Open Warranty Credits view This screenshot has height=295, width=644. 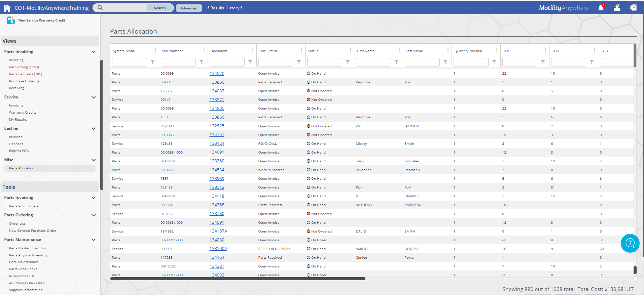point(23,113)
